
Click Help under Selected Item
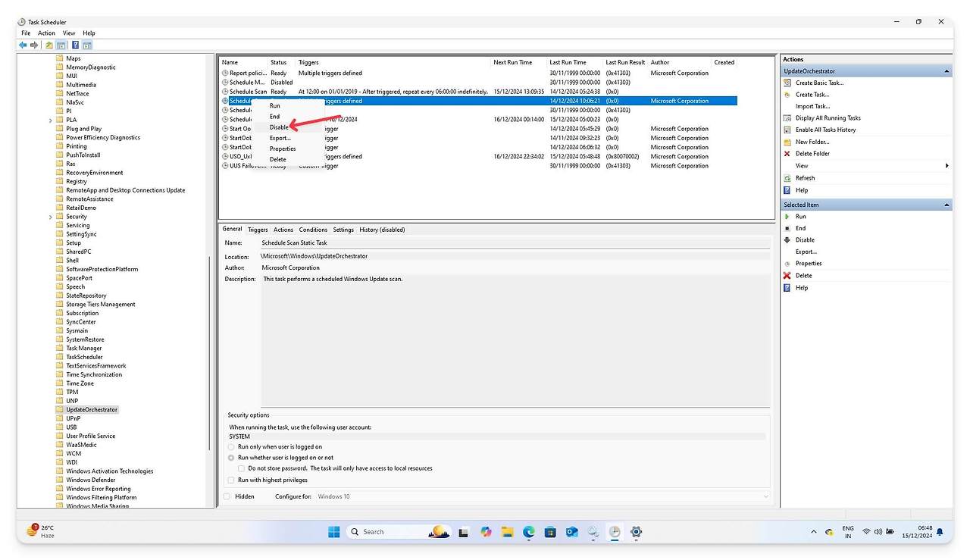coord(802,288)
